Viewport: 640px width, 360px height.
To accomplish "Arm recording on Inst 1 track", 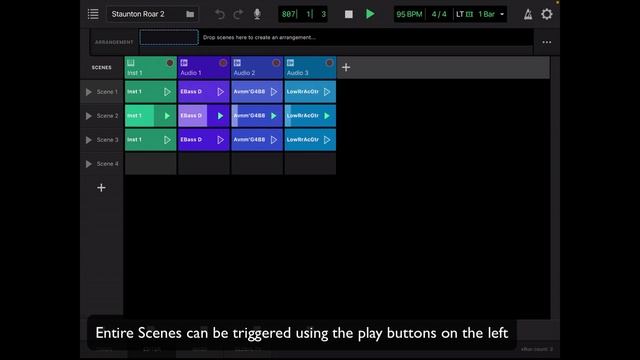I will [170, 63].
